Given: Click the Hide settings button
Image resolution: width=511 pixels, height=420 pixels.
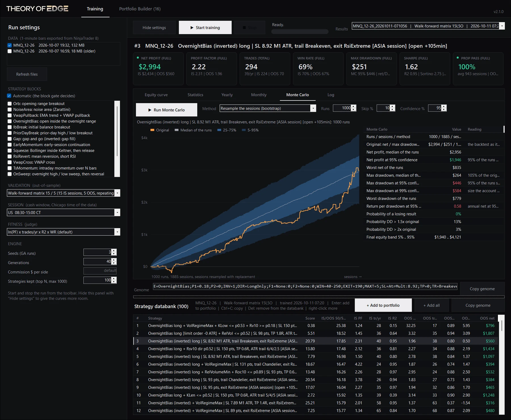Looking at the screenshot, I should coord(154,28).
